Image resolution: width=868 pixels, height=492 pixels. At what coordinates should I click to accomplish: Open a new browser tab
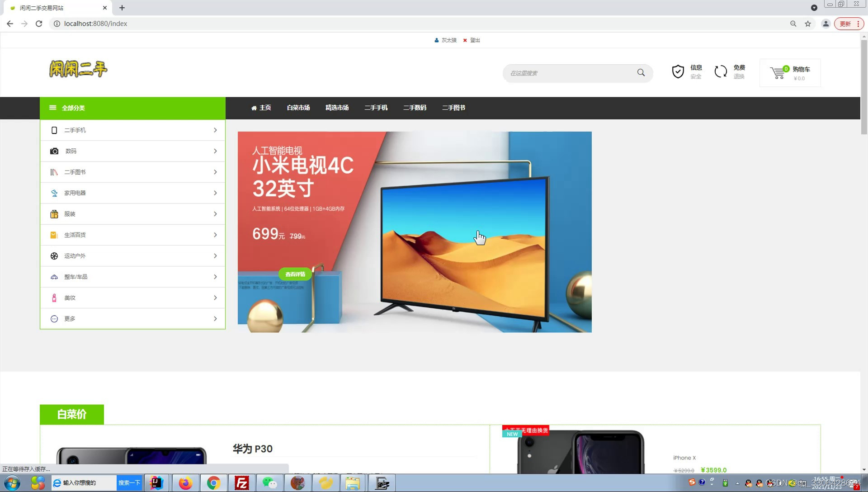122,8
